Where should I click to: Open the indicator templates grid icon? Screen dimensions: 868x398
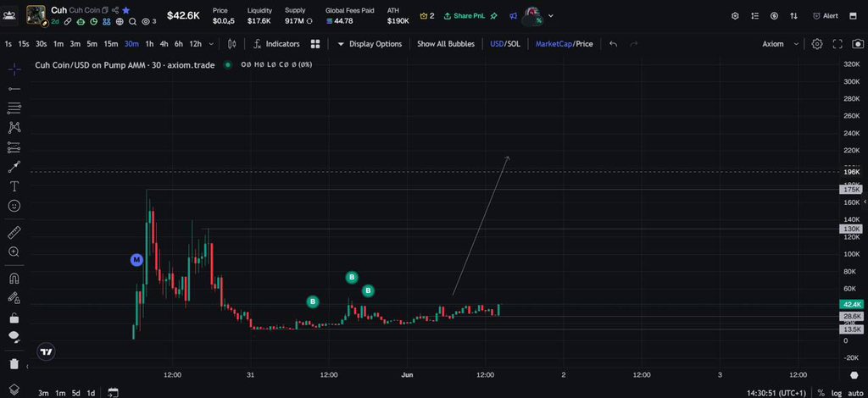(315, 44)
